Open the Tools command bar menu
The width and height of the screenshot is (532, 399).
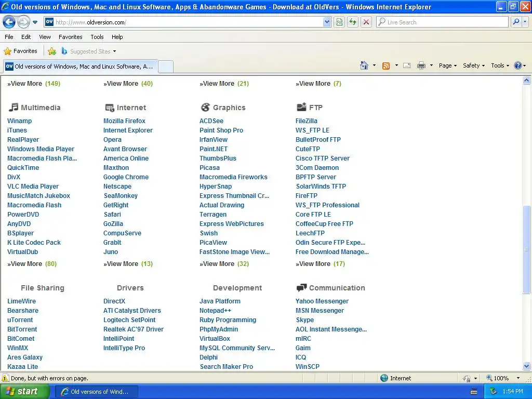pos(500,65)
